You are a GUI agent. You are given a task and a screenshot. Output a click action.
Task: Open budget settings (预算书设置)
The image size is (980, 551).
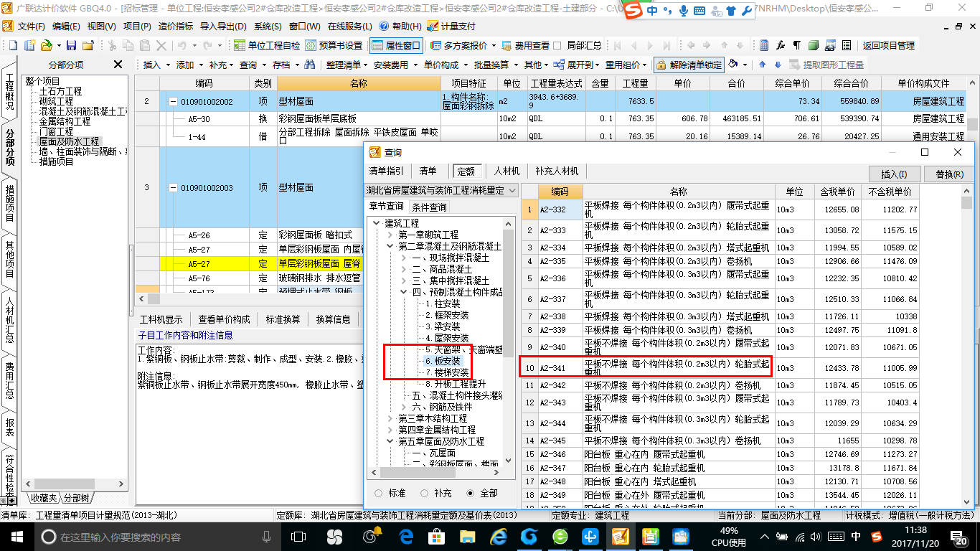334,45
